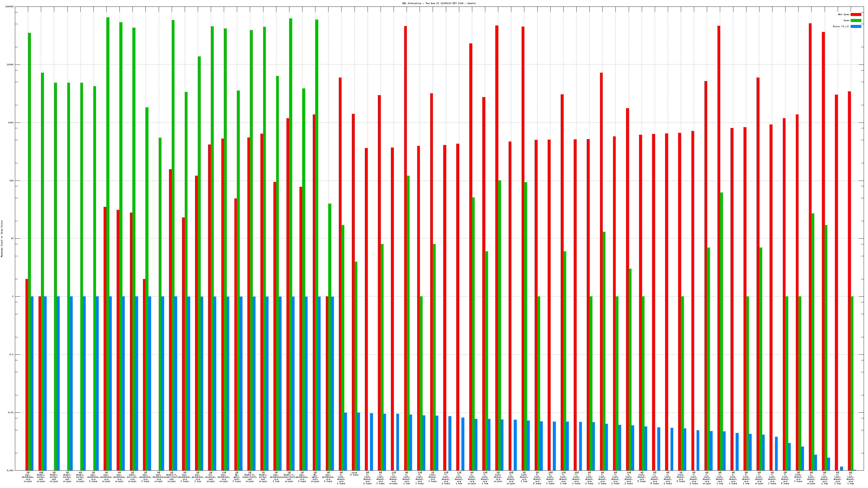868x488 pixels.
Task: Click the '7@ dnsbl.sorbs.net origin' x-axis label
Action: click(x=263, y=477)
